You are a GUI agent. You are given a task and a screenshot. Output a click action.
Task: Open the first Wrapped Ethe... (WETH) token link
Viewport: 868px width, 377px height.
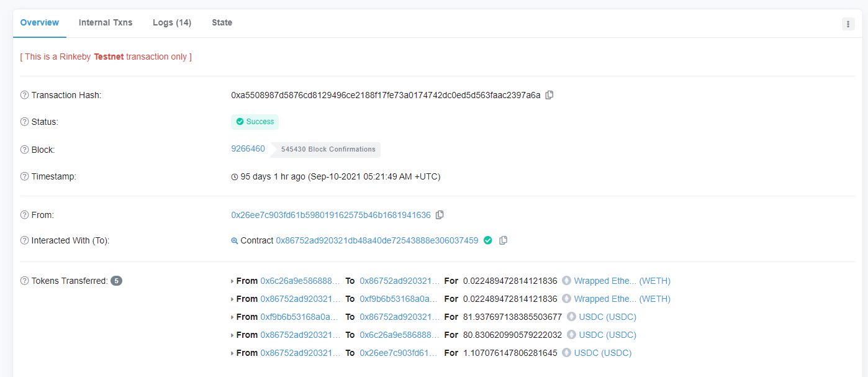click(622, 281)
